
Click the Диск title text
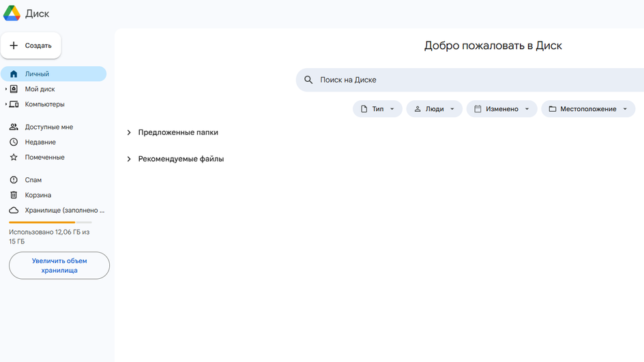pyautogui.click(x=37, y=14)
